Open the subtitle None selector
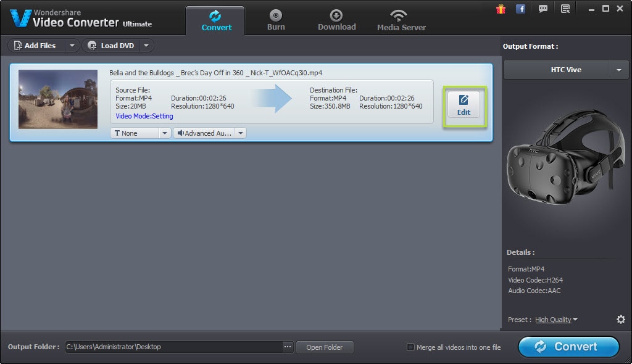This screenshot has height=364, width=632. pyautogui.click(x=135, y=133)
